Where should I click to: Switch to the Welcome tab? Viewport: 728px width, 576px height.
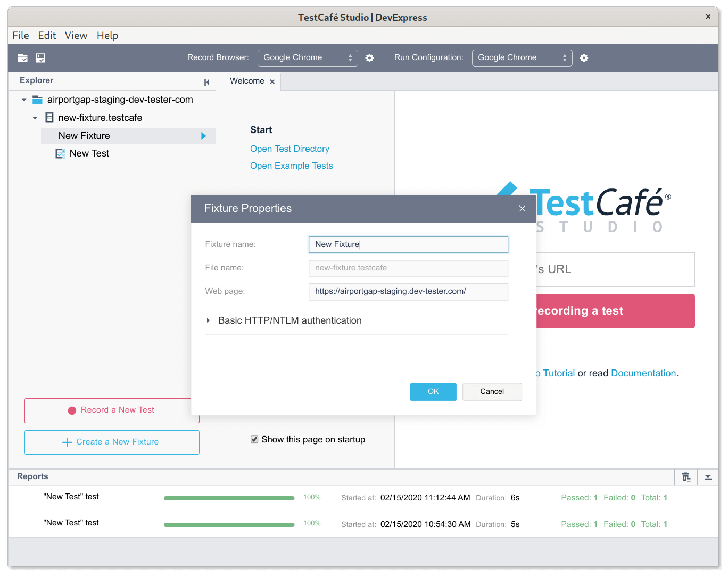247,81
